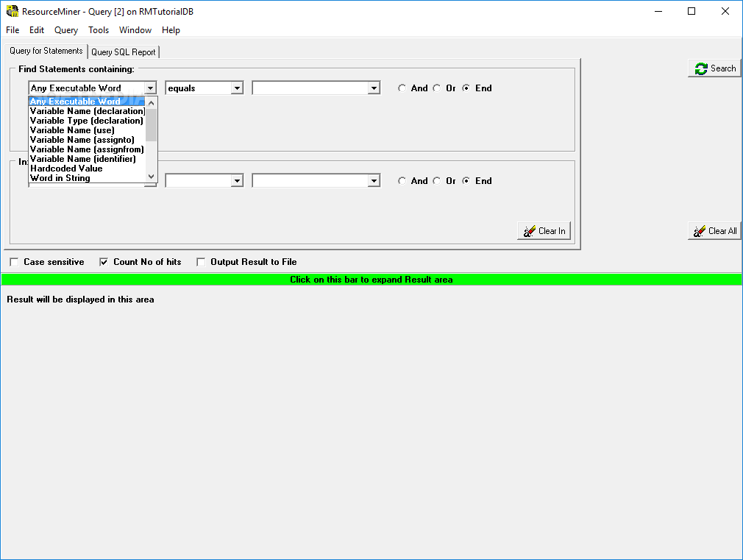Open the File menu

click(x=13, y=30)
